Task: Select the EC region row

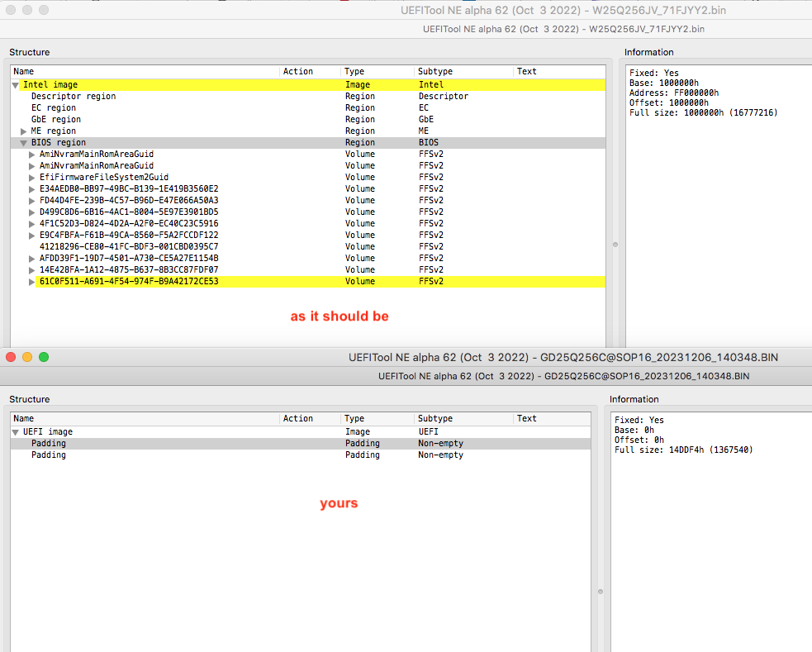Action: (x=308, y=107)
